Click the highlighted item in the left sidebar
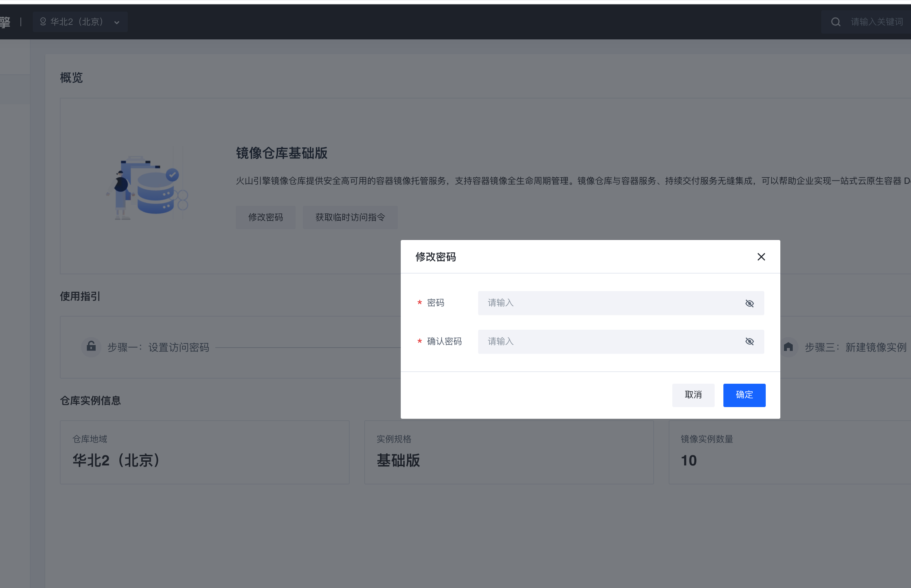The height and width of the screenshot is (588, 911). coord(15,89)
